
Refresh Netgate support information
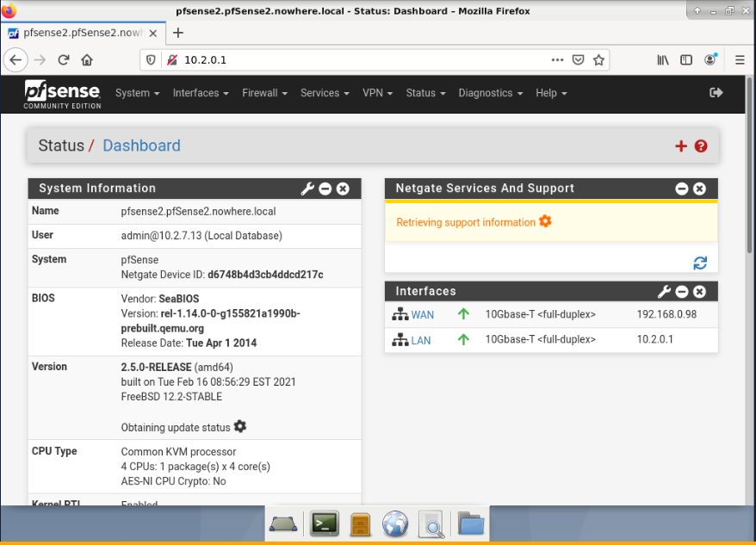[x=700, y=263]
